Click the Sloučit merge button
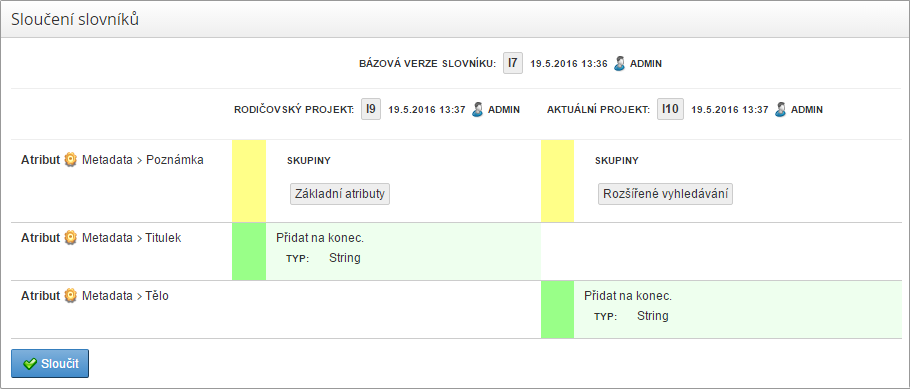Screen dimensions: 910x389 (x=50, y=363)
